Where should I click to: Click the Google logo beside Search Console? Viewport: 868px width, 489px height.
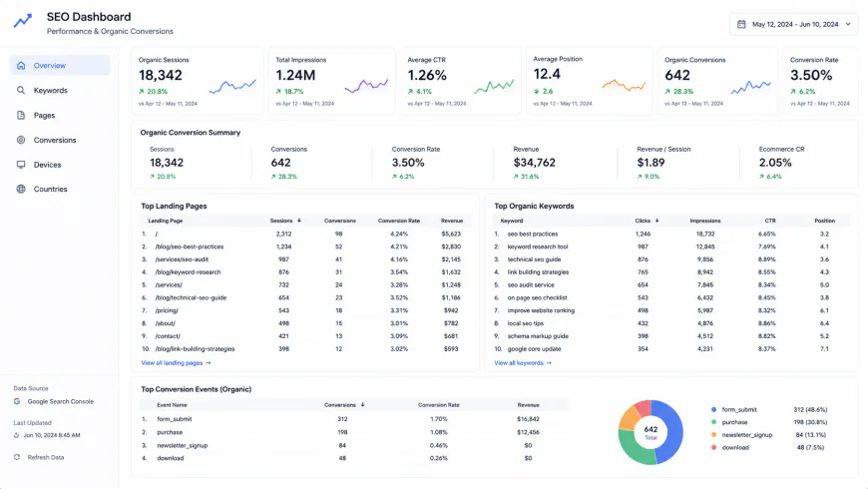[x=17, y=401]
